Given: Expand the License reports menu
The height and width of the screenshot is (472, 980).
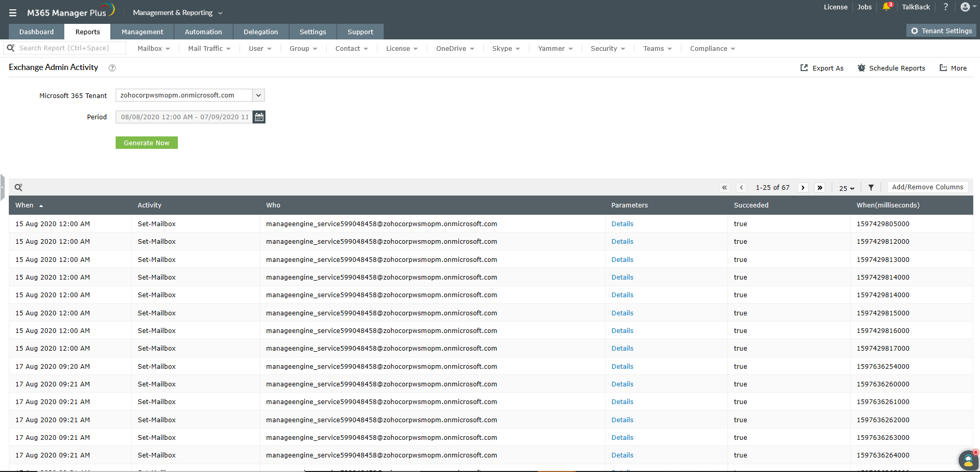Looking at the screenshot, I should tap(402, 49).
